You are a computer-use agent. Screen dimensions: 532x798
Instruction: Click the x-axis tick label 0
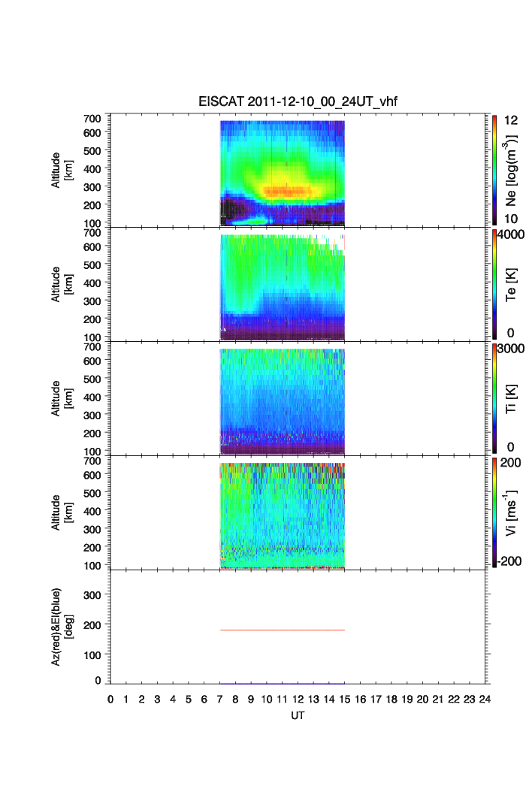tap(110, 700)
